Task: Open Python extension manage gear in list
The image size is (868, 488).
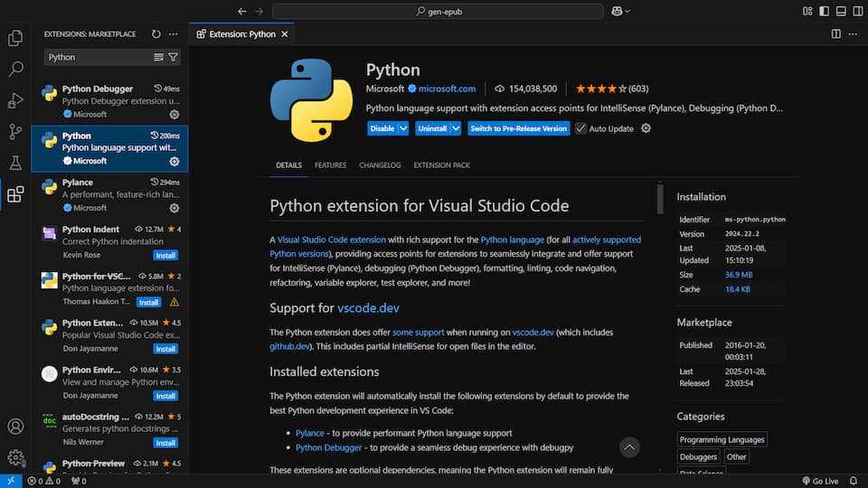Action: pos(175,161)
